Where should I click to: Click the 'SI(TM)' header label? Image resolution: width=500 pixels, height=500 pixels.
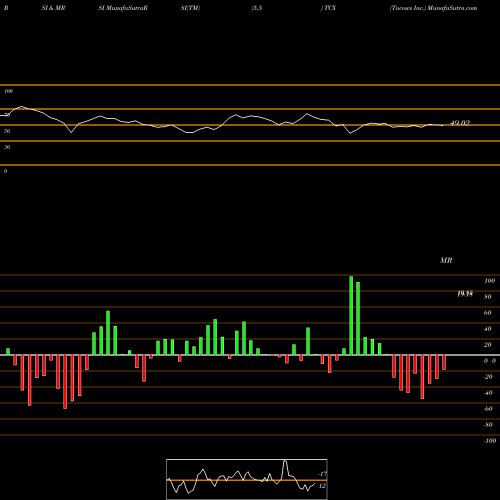[190, 8]
